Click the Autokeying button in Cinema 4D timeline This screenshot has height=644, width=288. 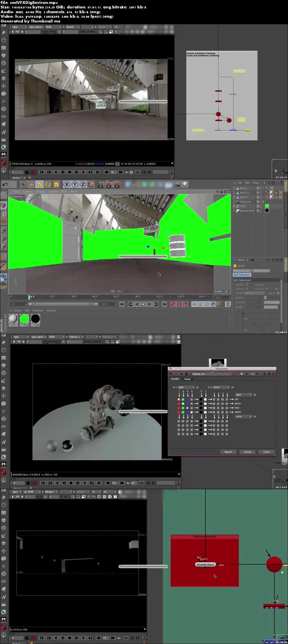pos(179,304)
